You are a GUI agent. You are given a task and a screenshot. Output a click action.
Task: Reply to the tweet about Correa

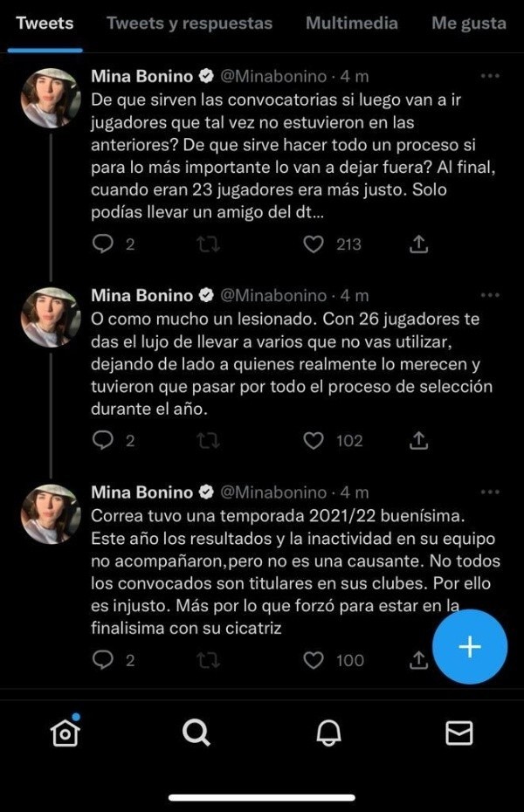[x=104, y=660]
